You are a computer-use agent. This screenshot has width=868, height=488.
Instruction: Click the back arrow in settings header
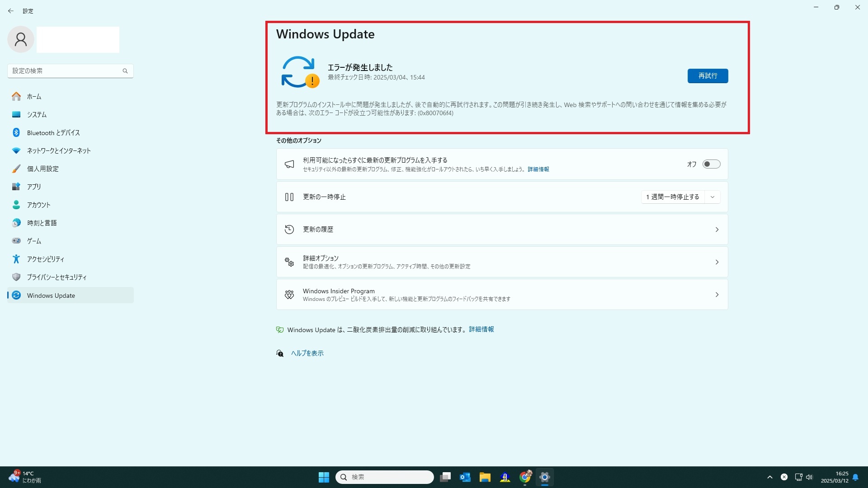pos(11,11)
